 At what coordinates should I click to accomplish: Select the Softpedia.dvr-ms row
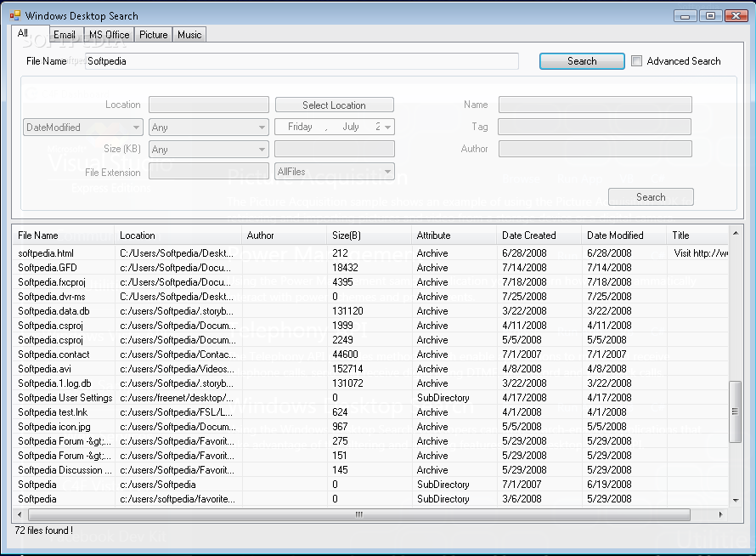coord(370,297)
